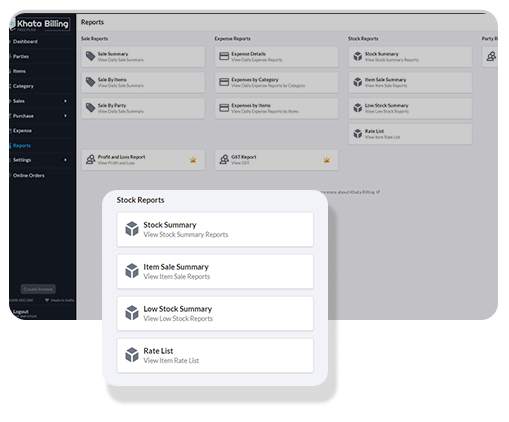Click Low Stock Summary box icon in enlarged panel
Screen dimensions: 509x422
click(132, 313)
